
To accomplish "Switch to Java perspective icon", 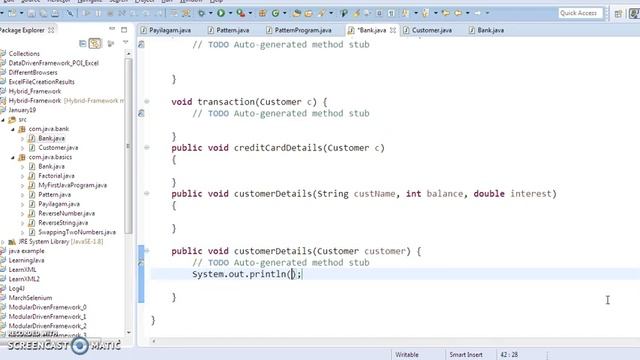I will pyautogui.click(x=634, y=13).
